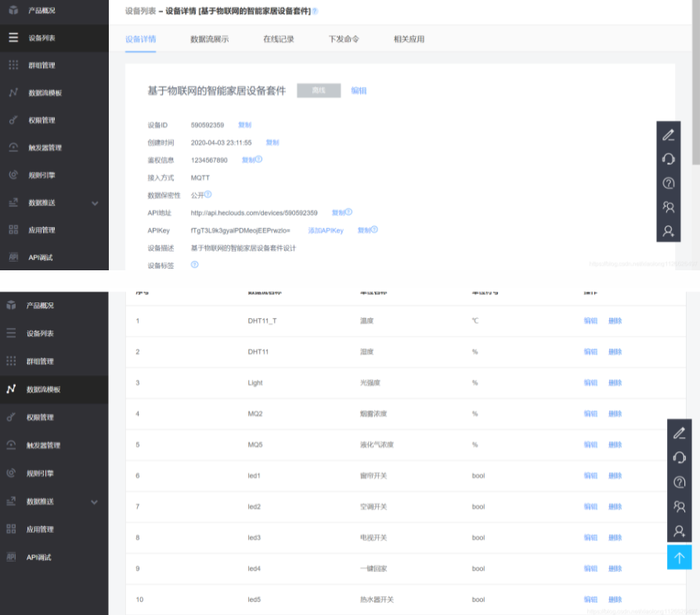The width and height of the screenshot is (700, 615).
Task: Click help icon next to API地址 复制
Action: click(x=349, y=212)
